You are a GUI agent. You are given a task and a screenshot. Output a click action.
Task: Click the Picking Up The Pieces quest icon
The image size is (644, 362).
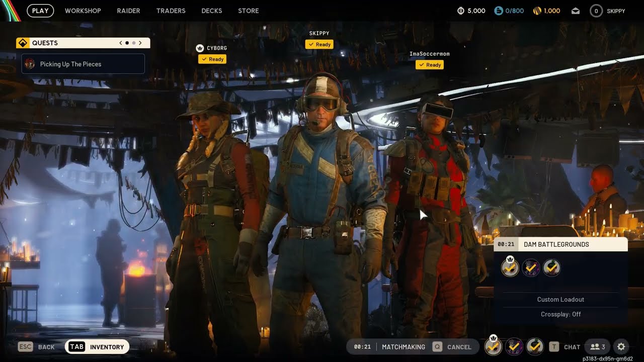click(x=30, y=64)
